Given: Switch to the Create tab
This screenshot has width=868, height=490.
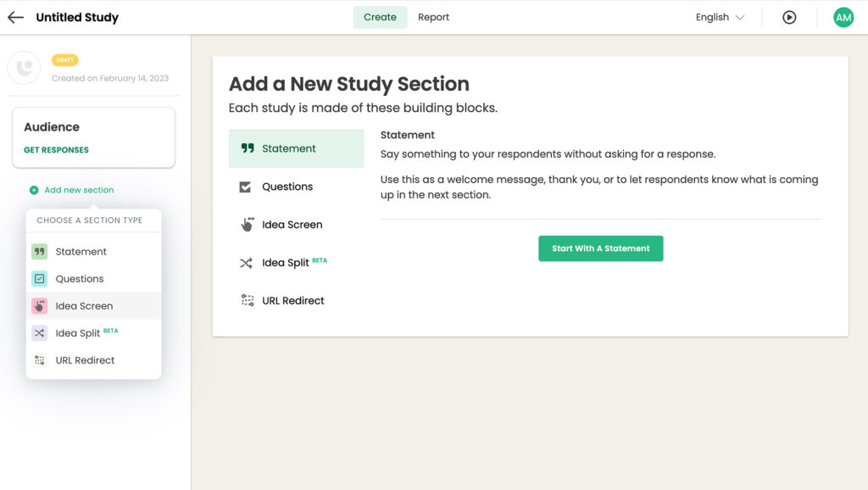Looking at the screenshot, I should pos(380,17).
